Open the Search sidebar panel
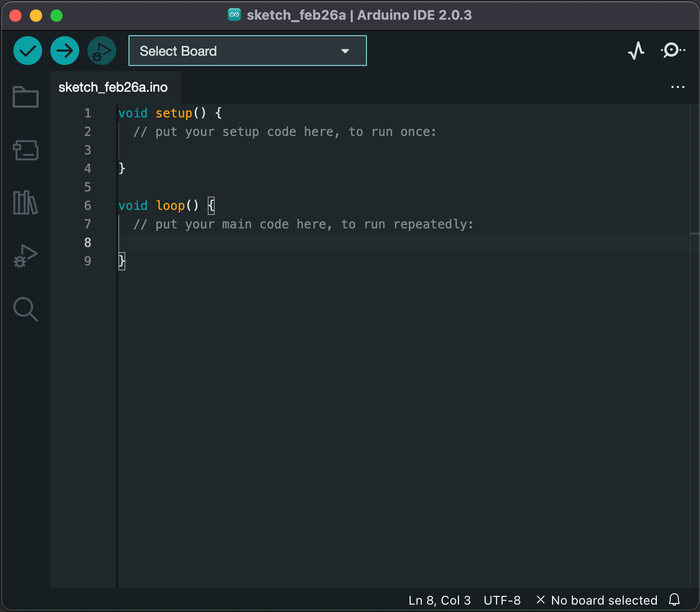Viewport: 700px width, 612px height. [25, 309]
